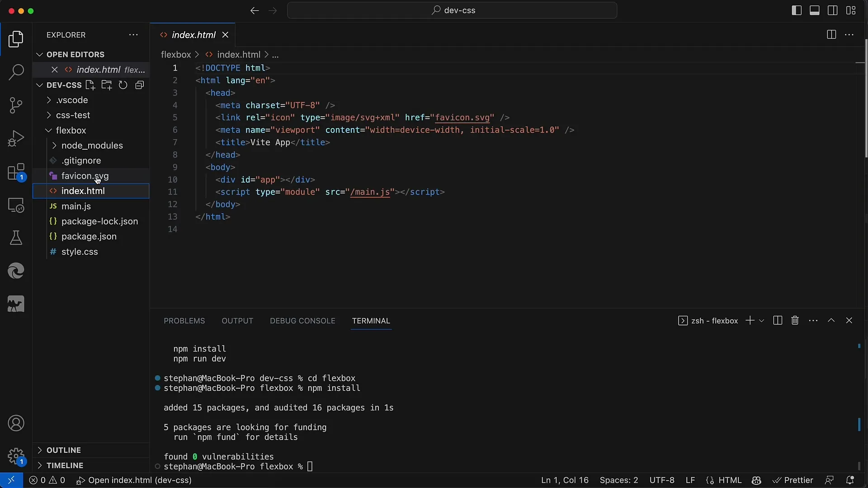
Task: Split the terminal panel
Action: tap(778, 320)
